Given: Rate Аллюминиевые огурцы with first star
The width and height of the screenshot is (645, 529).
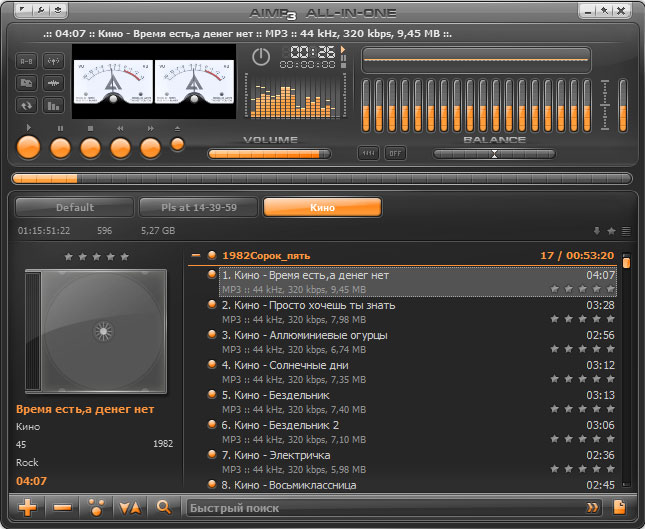Looking at the screenshot, I should point(555,349).
